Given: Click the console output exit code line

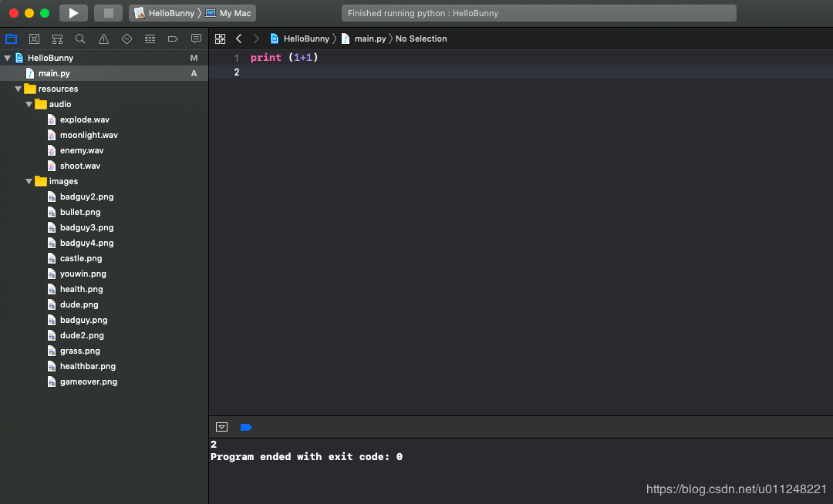Looking at the screenshot, I should point(306,457).
